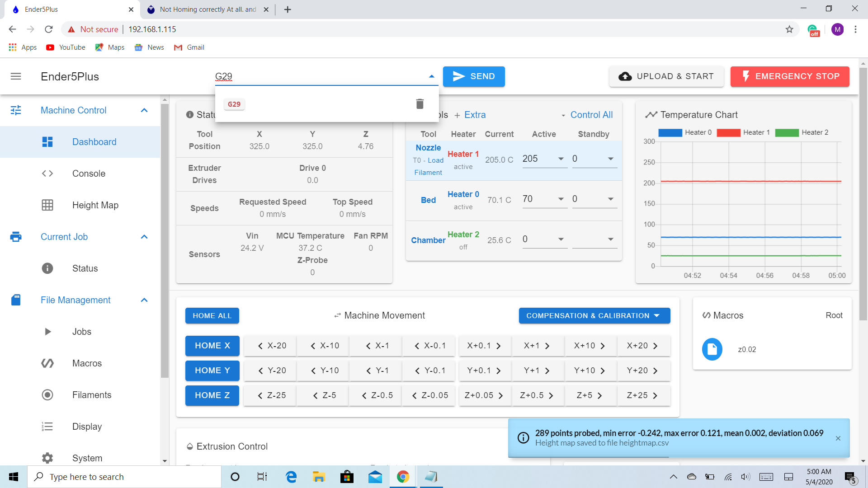The image size is (868, 488).
Task: Click Home Y button
Action: [x=212, y=371]
